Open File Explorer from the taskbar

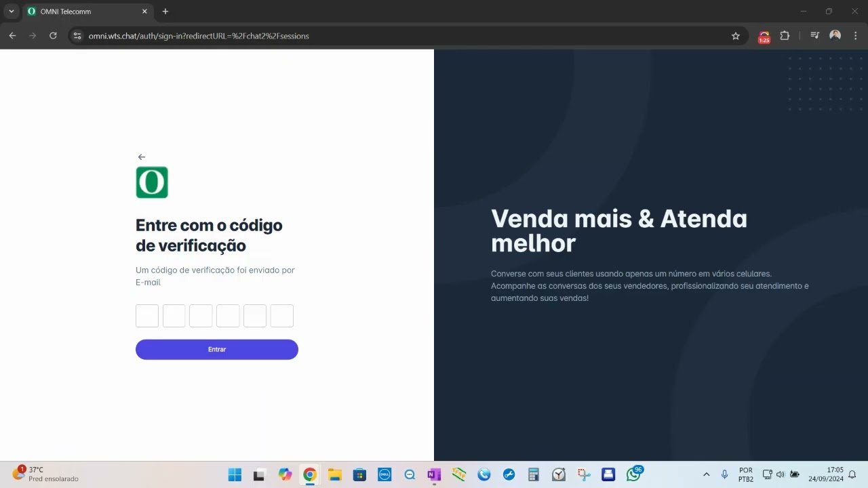(334, 474)
